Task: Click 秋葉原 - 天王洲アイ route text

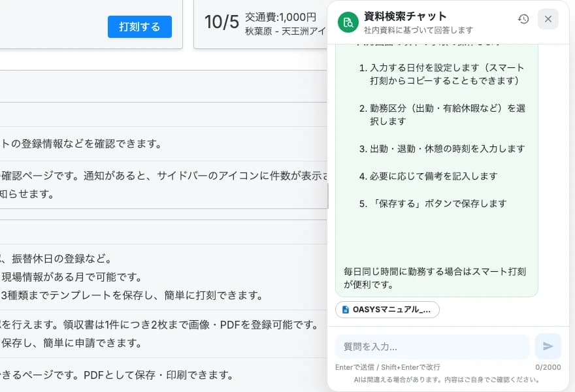Action: [x=286, y=31]
